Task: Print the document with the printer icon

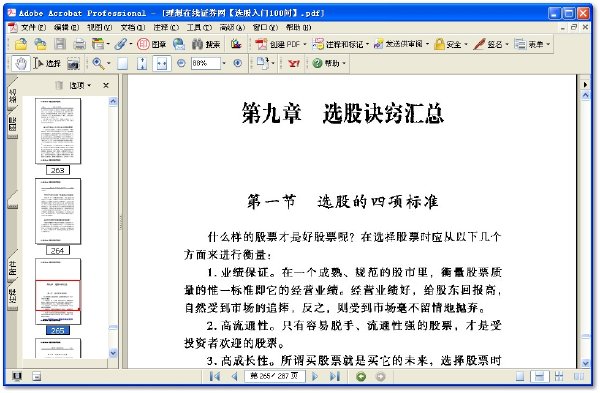Action: (x=79, y=44)
